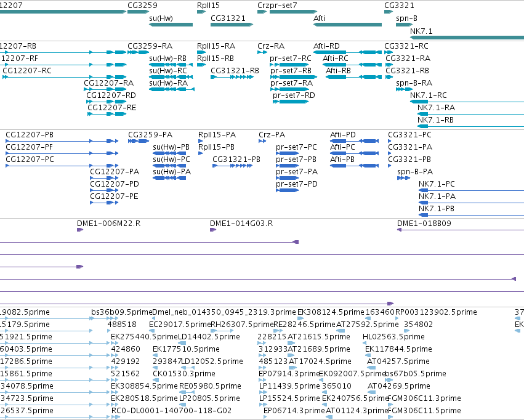
Task: Click the NK7.1-RA transcript label
Action: [x=436, y=108]
